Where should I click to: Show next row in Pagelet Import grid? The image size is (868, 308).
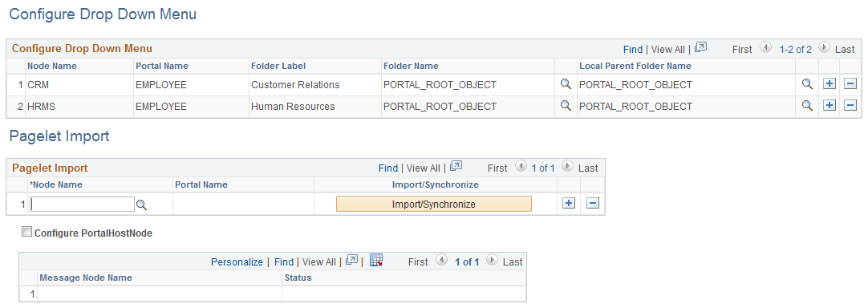[x=567, y=166]
